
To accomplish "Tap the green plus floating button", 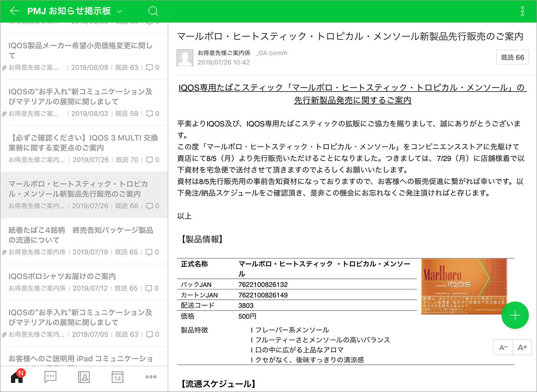I will [515, 315].
